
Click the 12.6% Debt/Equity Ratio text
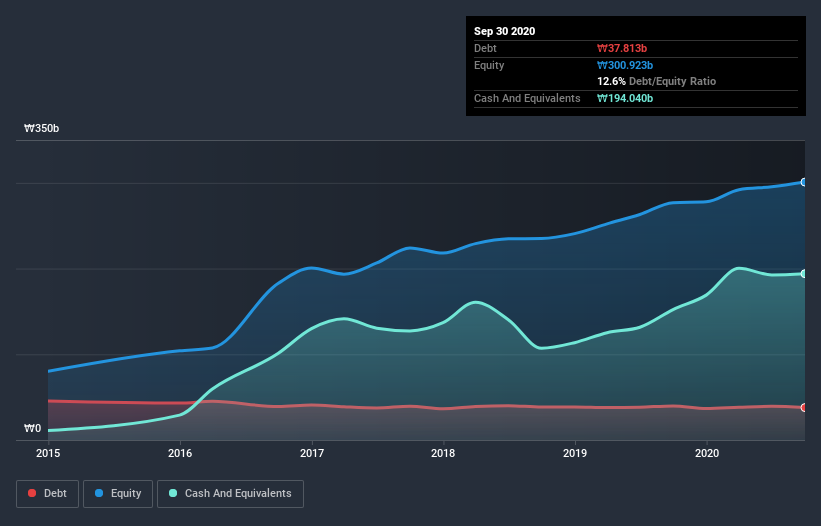[x=657, y=82]
